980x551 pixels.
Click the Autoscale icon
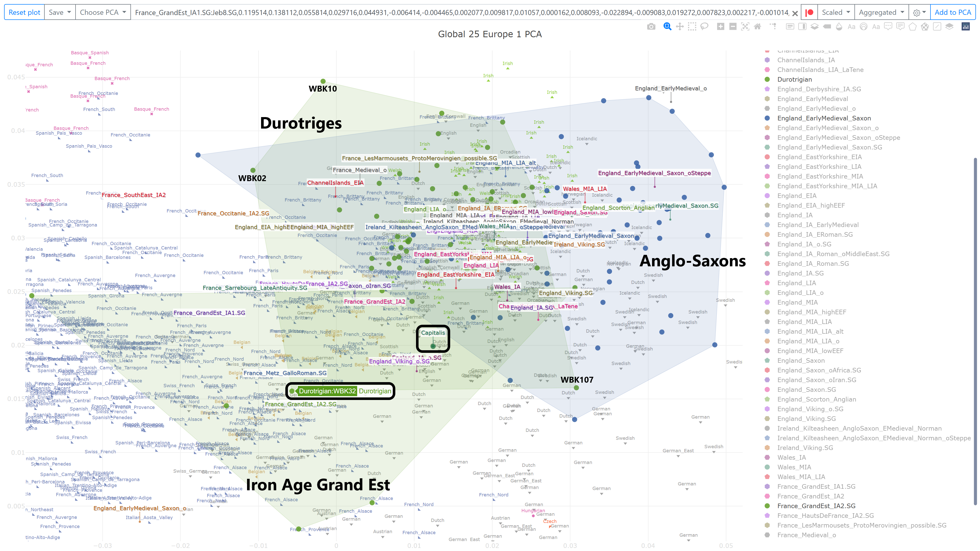click(745, 27)
